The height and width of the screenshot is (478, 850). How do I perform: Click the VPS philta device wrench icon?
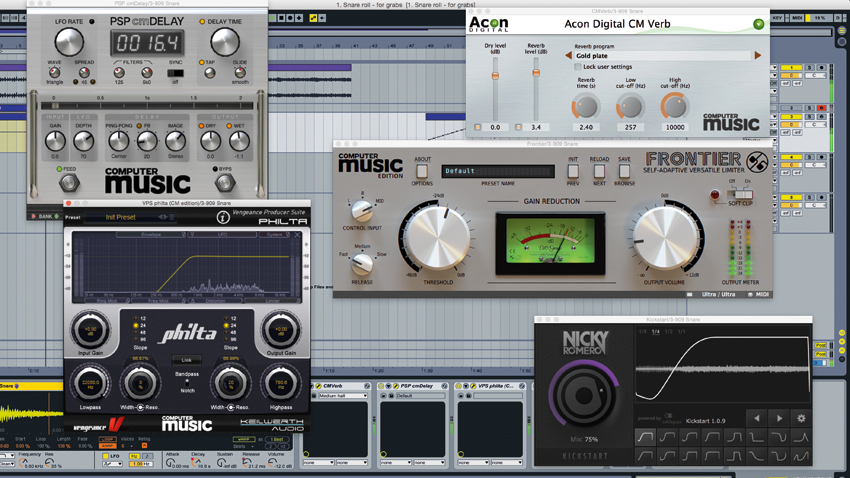pos(473,386)
